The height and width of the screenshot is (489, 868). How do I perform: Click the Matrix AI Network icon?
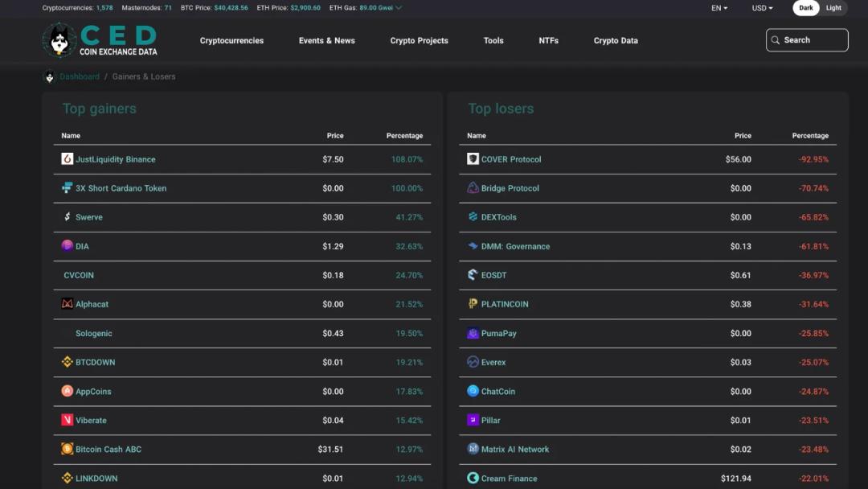473,449
